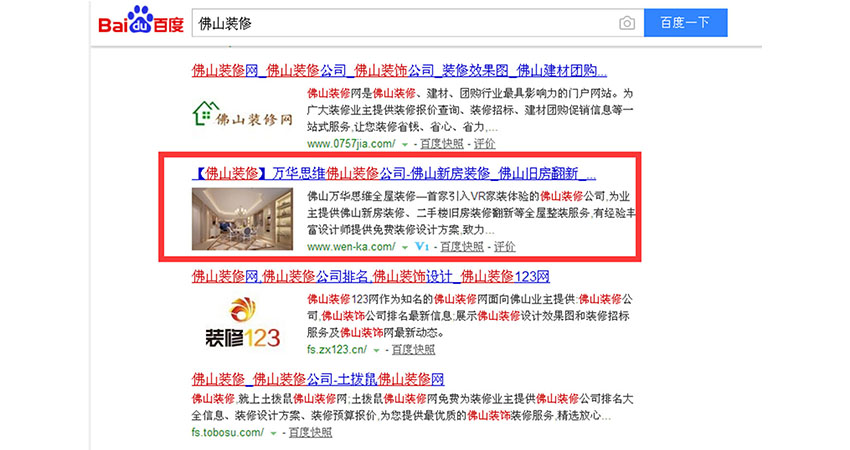Open 百度快照 for 0757jia result

[x=442, y=144]
